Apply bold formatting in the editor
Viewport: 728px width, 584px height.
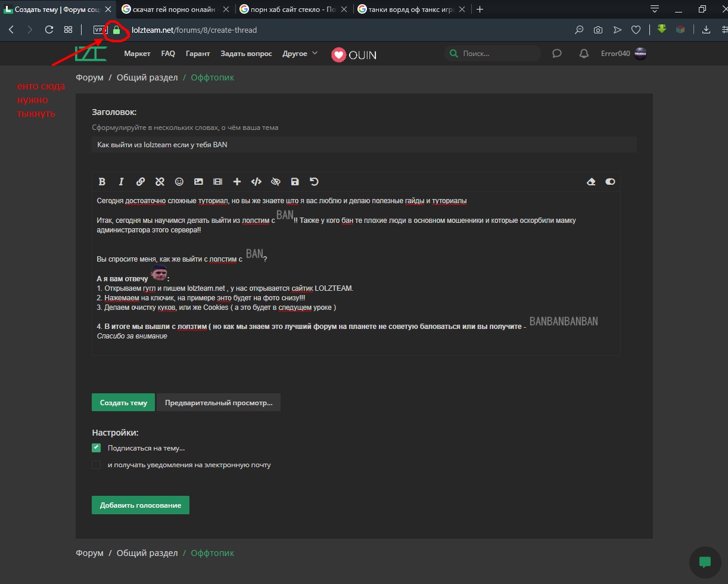tap(102, 182)
